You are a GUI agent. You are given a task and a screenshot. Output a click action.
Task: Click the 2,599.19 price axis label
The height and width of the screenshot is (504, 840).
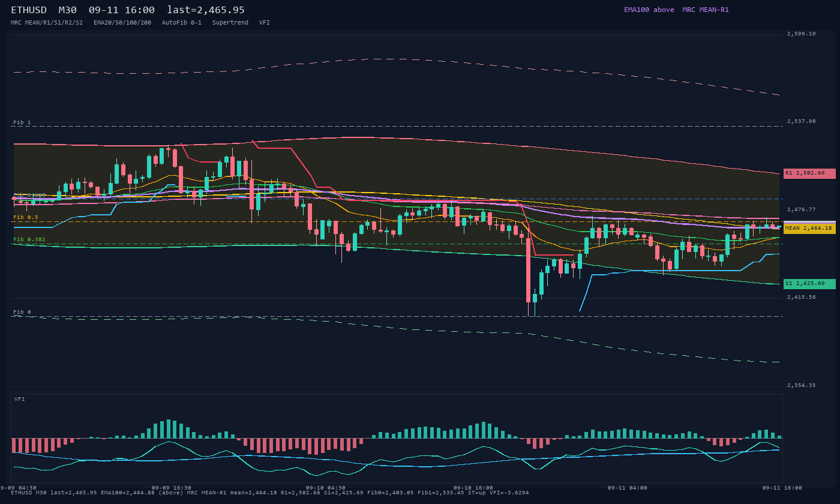coord(802,34)
